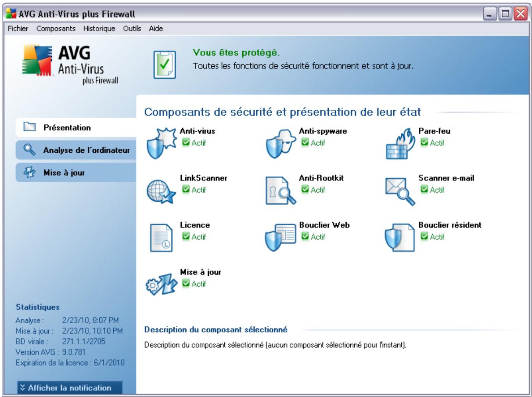The height and width of the screenshot is (397, 532).
Task: Click the Actif check mark under Pare-feu
Action: pos(424,143)
